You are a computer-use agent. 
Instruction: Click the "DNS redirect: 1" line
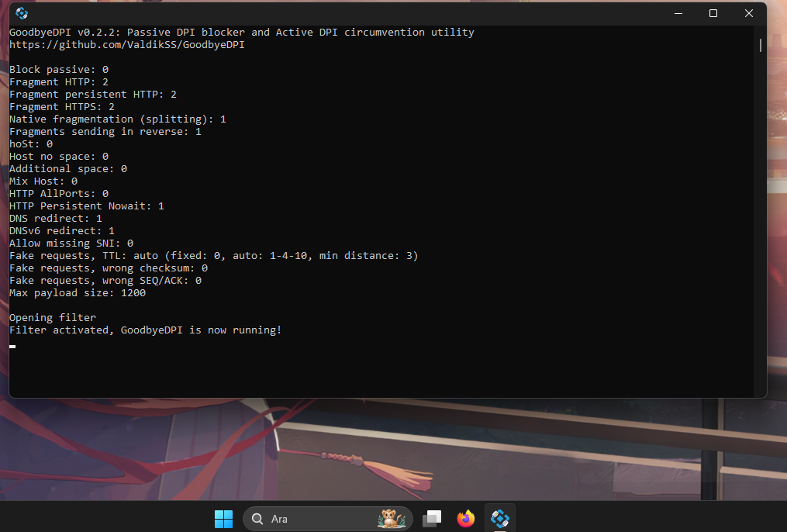click(56, 219)
